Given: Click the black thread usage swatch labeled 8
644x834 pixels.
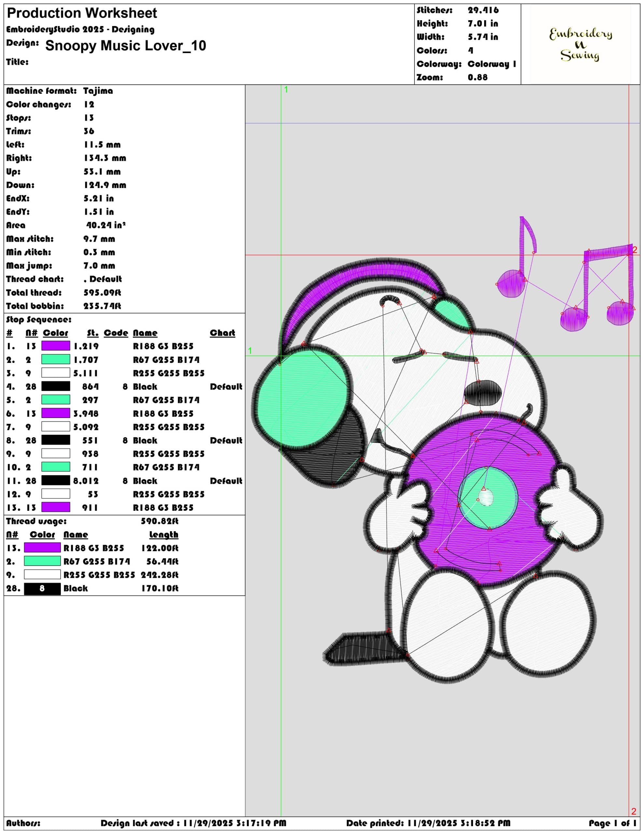Looking at the screenshot, I should (x=42, y=588).
